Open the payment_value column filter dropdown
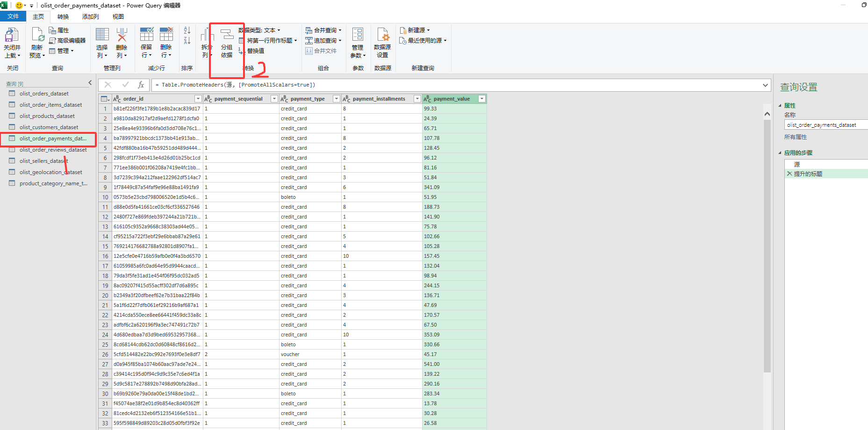This screenshot has width=868, height=430. 482,99
